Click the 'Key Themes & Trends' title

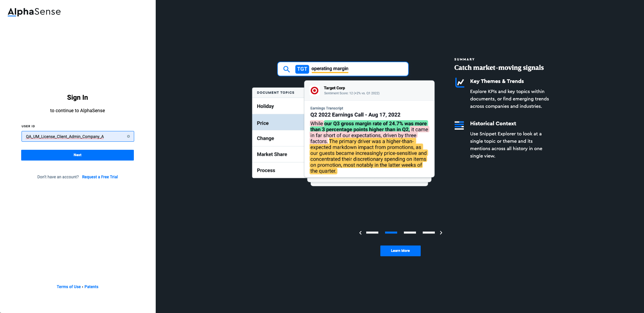click(497, 81)
